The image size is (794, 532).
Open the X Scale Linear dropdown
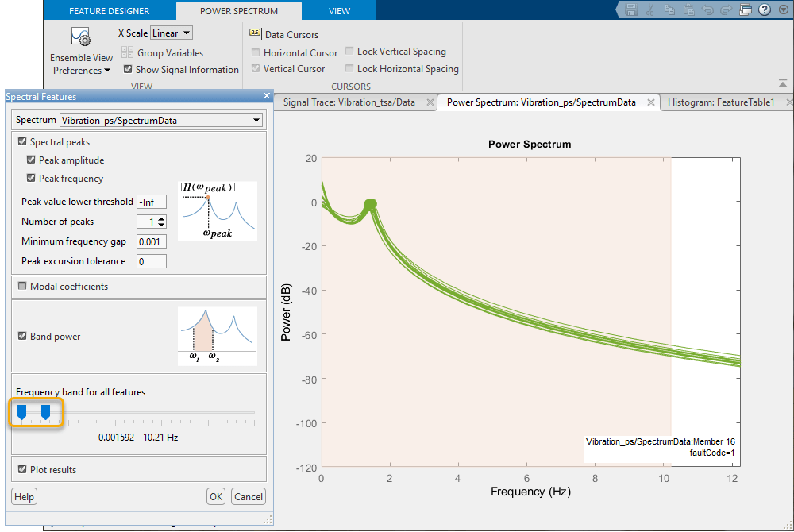[x=172, y=33]
